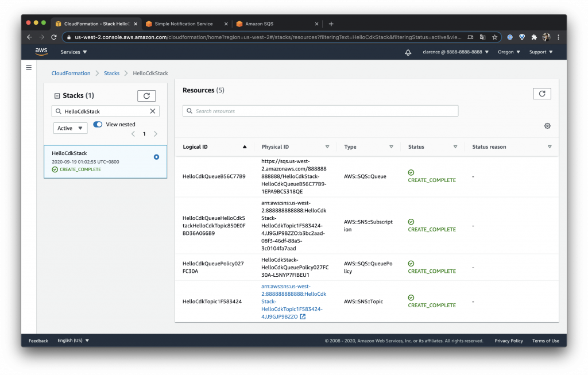Click the Search resources field
The image size is (588, 375).
click(x=320, y=111)
